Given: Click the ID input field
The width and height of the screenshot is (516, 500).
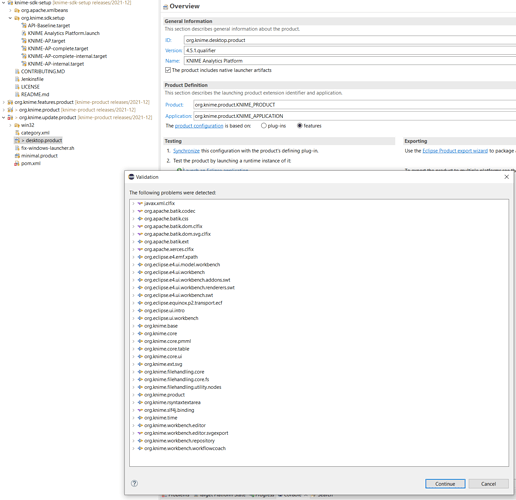Looking at the screenshot, I should pos(350,40).
